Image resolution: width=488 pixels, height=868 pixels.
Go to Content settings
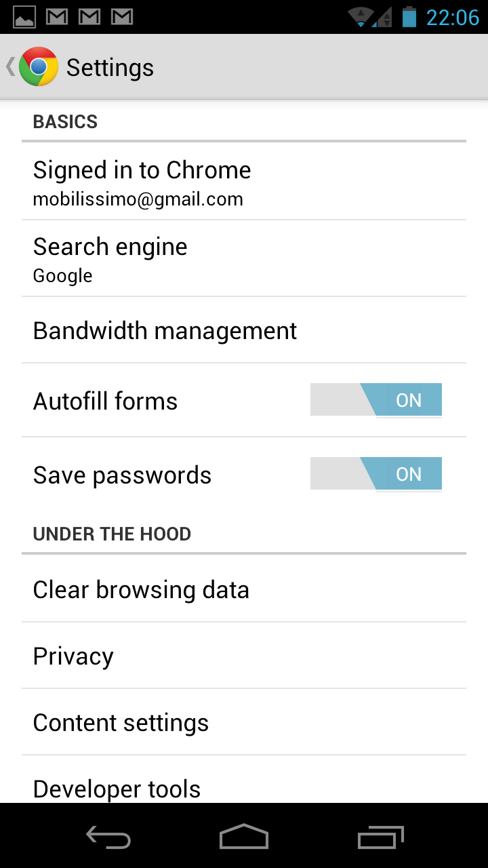244,723
